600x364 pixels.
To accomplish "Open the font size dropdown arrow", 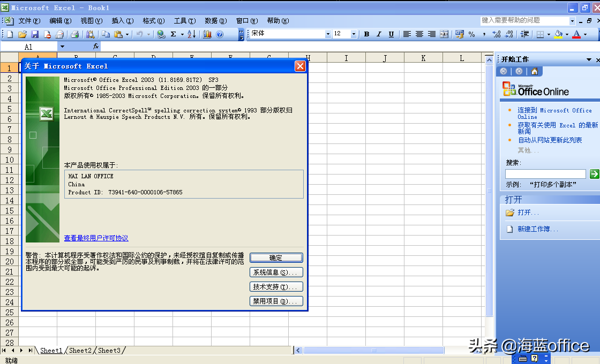I will (x=354, y=34).
